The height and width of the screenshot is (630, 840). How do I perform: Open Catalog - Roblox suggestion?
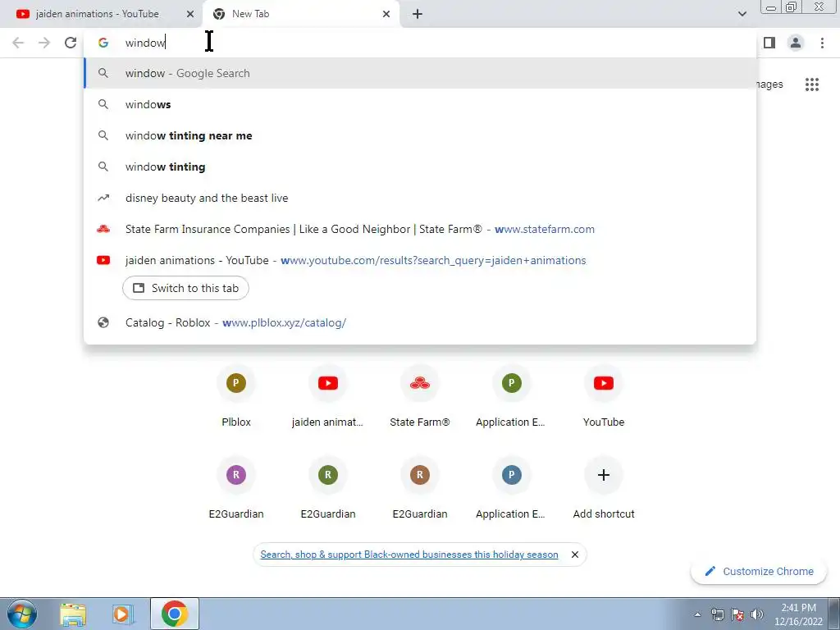[420, 322]
